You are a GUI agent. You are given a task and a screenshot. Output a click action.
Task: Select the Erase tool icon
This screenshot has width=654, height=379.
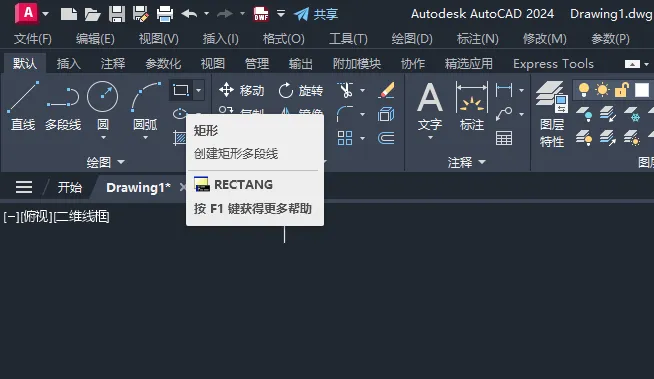click(386, 90)
